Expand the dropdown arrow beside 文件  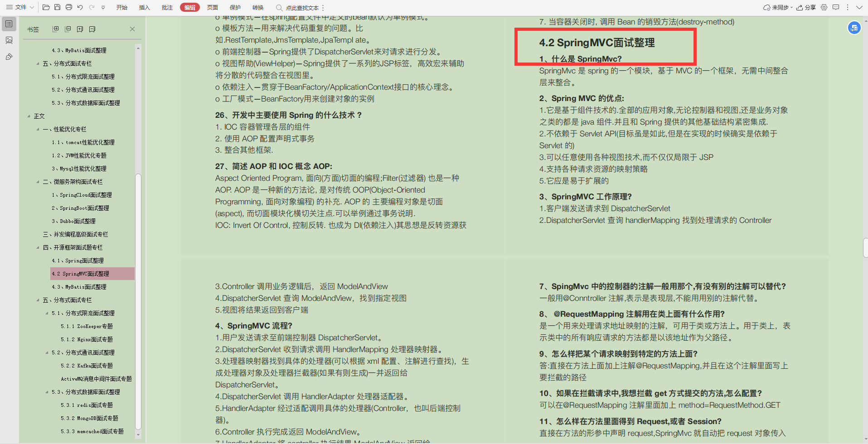click(x=32, y=7)
